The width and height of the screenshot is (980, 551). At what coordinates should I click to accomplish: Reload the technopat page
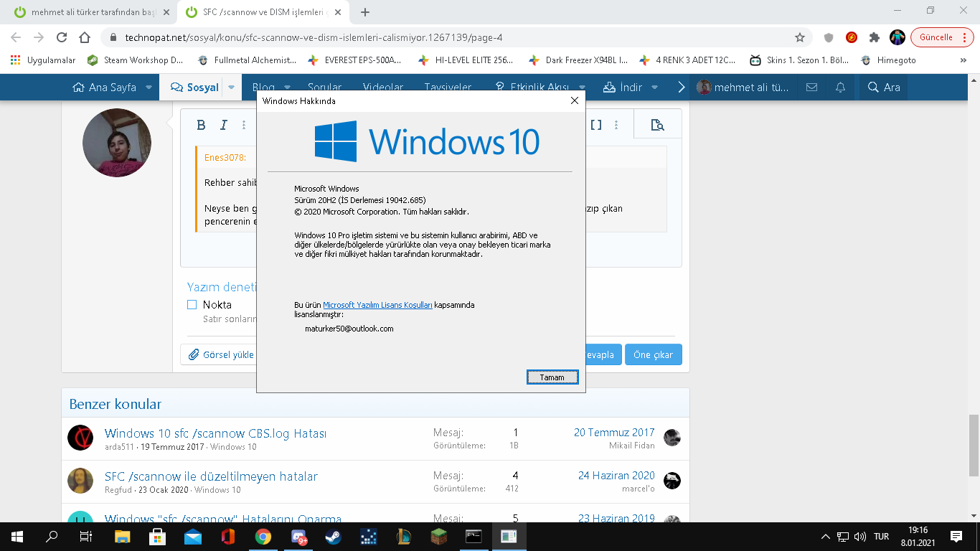[x=62, y=37]
